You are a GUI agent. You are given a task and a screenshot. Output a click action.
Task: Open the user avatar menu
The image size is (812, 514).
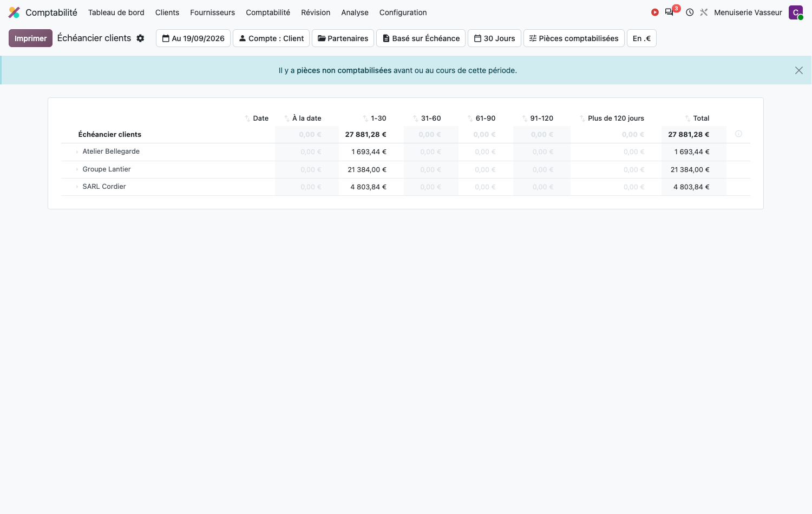796,12
